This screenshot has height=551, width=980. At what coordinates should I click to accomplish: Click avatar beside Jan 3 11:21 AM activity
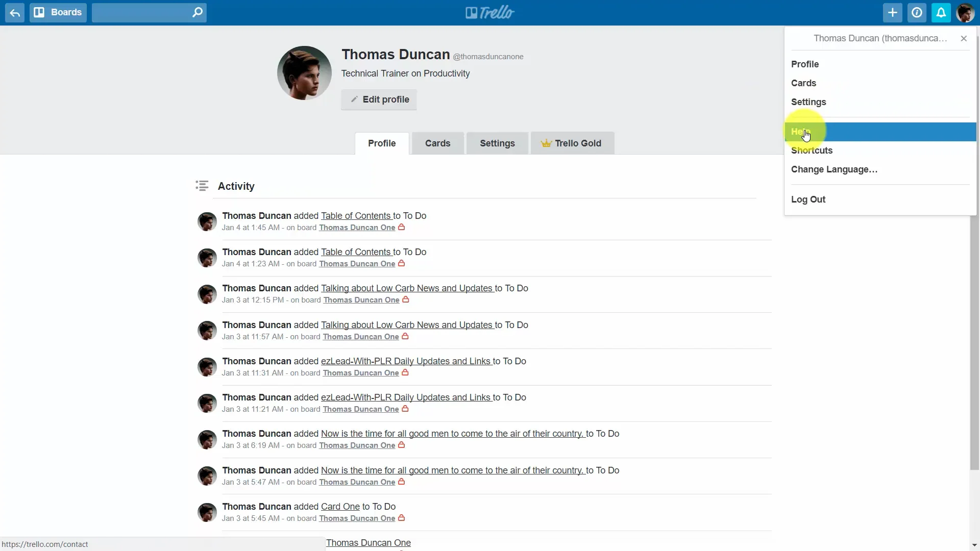pyautogui.click(x=207, y=403)
